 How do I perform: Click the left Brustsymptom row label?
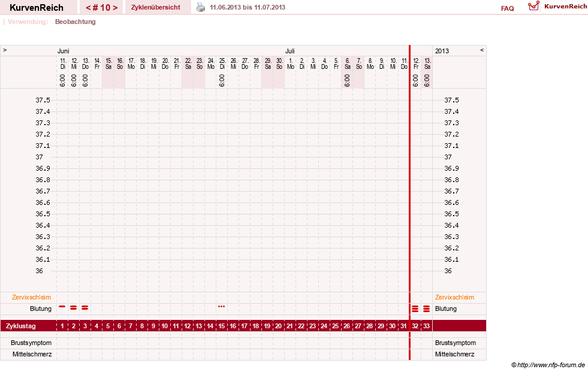tap(31, 343)
